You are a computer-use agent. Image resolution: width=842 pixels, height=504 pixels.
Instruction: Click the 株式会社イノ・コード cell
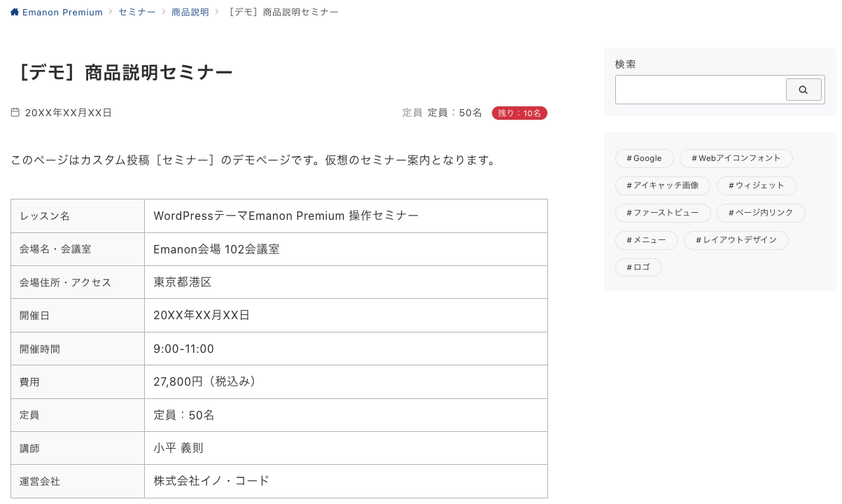pyautogui.click(x=346, y=482)
